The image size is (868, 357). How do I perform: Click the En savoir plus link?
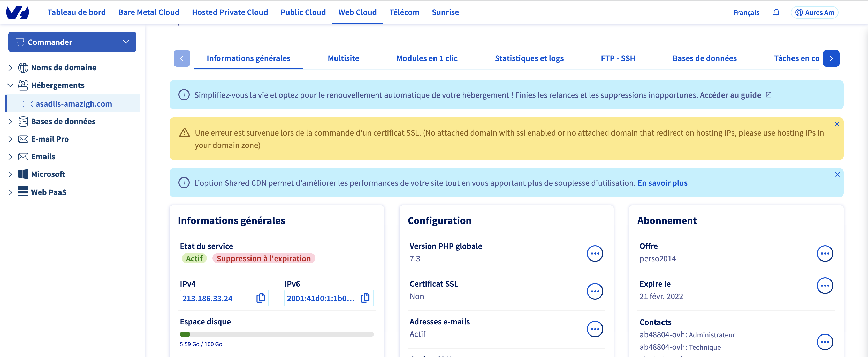[x=662, y=183]
